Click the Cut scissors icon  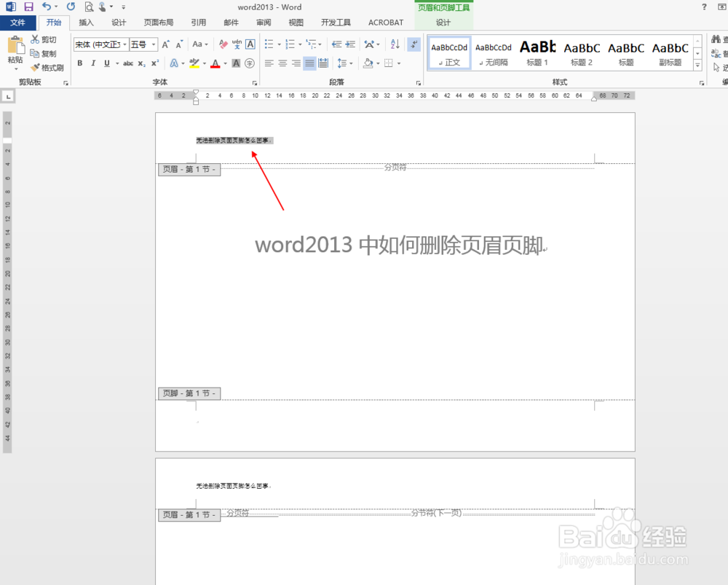click(x=35, y=39)
